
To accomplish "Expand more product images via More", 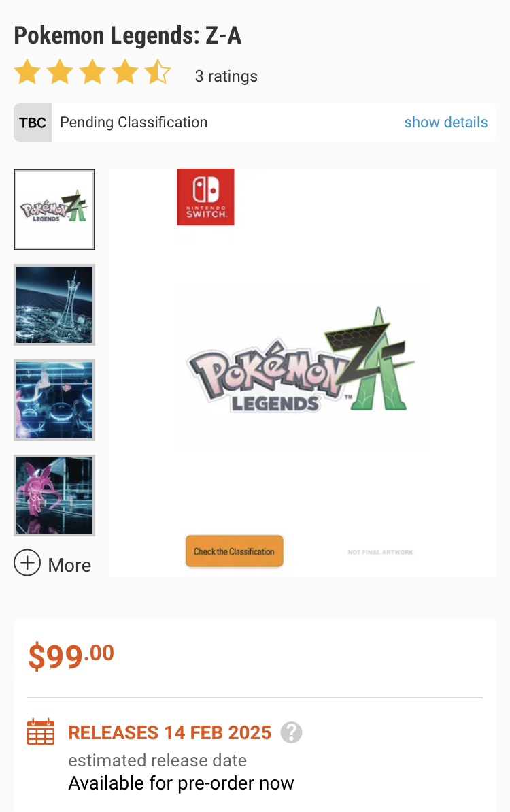I will click(x=69, y=565).
